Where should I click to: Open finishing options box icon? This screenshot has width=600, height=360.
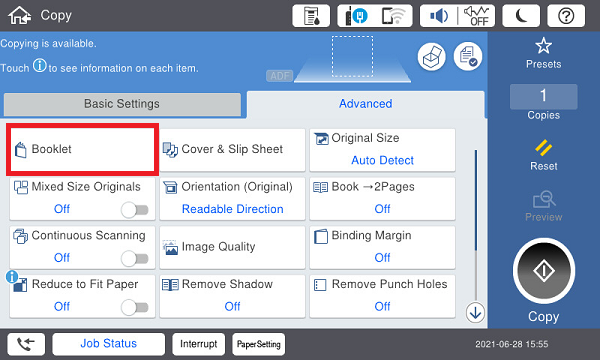tap(432, 57)
